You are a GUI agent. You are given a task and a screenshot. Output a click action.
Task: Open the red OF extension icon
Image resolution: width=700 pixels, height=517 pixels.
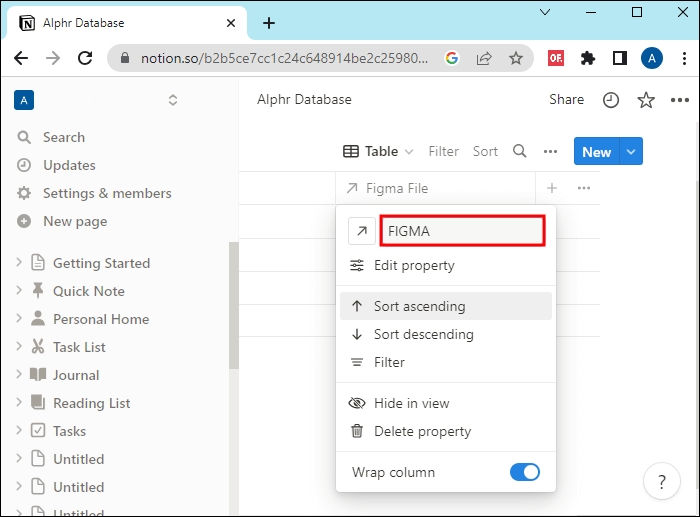(x=556, y=58)
